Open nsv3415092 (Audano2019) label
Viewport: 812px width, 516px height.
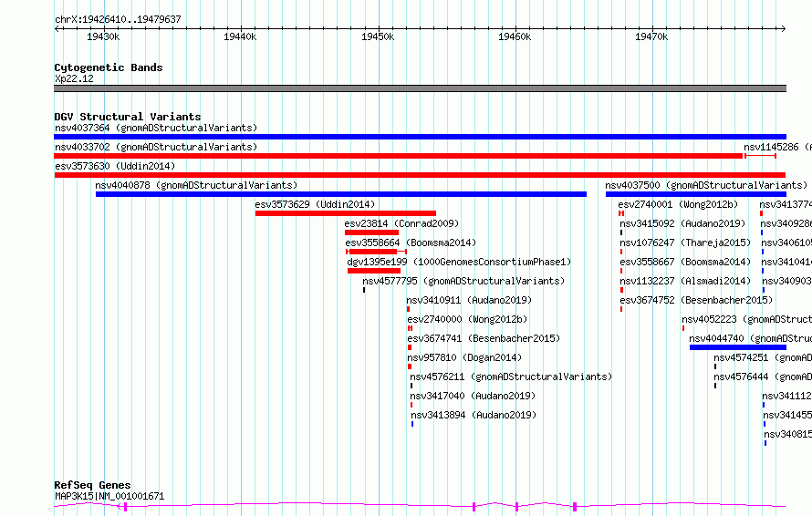(682, 223)
